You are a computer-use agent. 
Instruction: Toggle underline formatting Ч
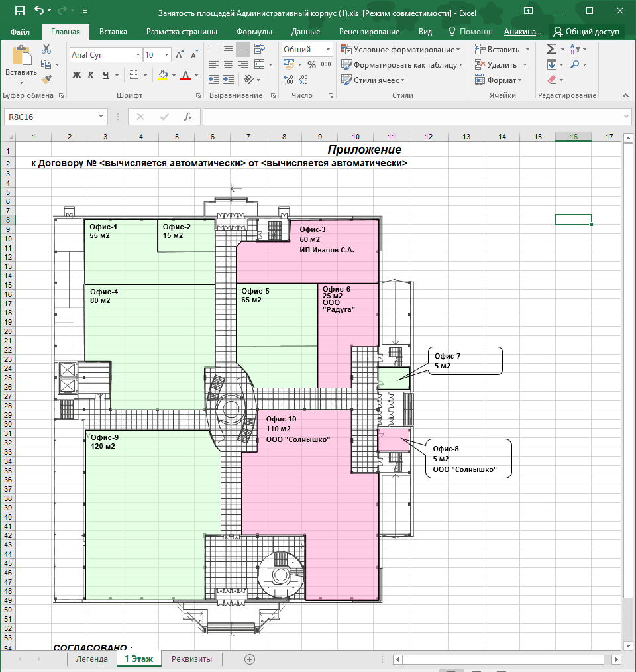coord(105,75)
